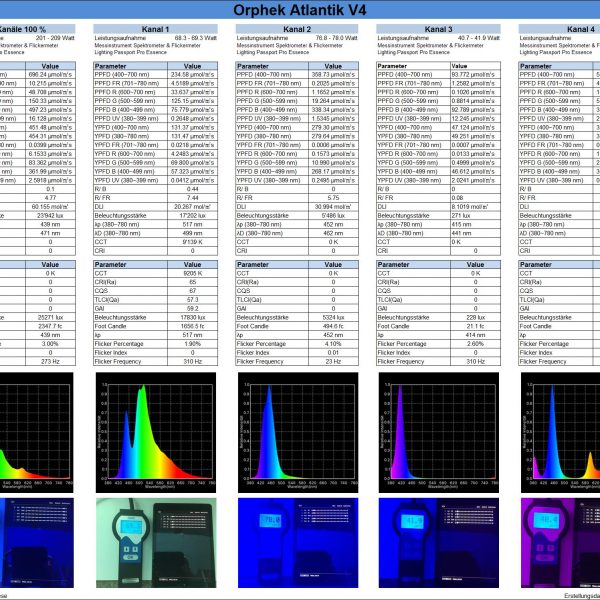Click Kanal 2 λD value 462 nm
600x600 pixels.
[333, 233]
